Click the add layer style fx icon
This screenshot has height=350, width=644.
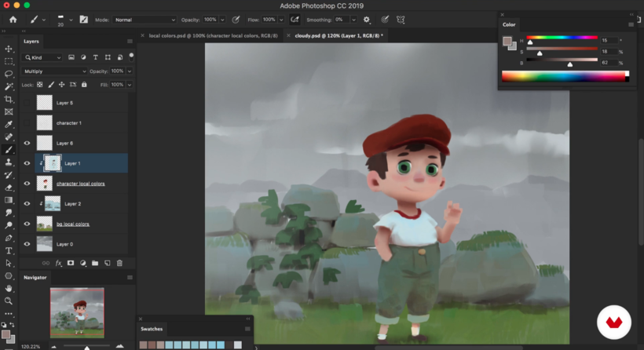tap(58, 263)
